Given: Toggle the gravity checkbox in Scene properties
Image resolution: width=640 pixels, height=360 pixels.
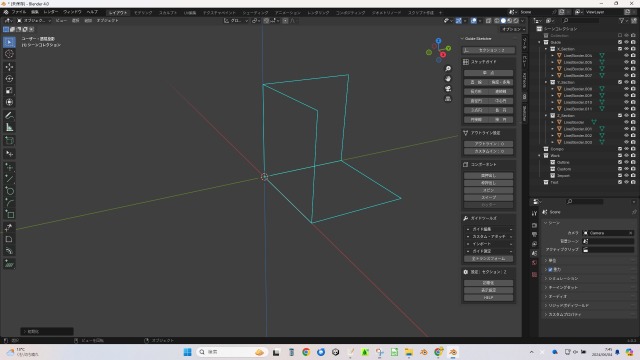Looking at the screenshot, I should click(550, 270).
